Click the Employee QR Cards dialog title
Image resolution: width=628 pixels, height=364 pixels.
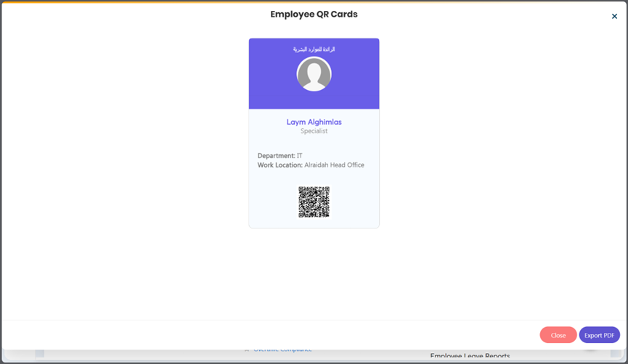pos(314,15)
